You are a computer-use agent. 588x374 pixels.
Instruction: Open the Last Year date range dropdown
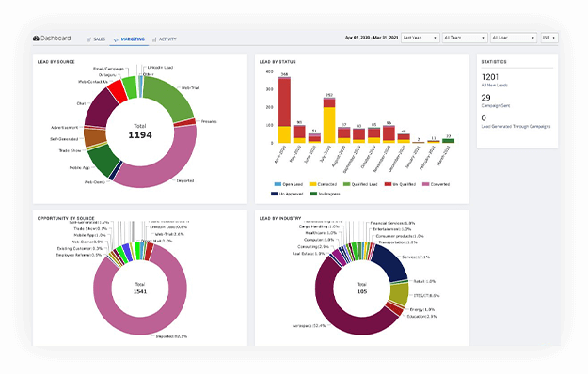click(420, 38)
